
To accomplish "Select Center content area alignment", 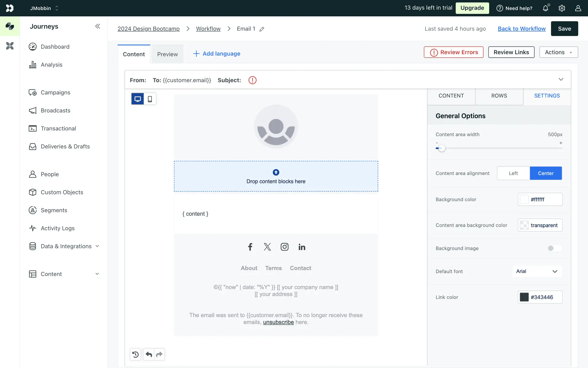I will click(546, 173).
